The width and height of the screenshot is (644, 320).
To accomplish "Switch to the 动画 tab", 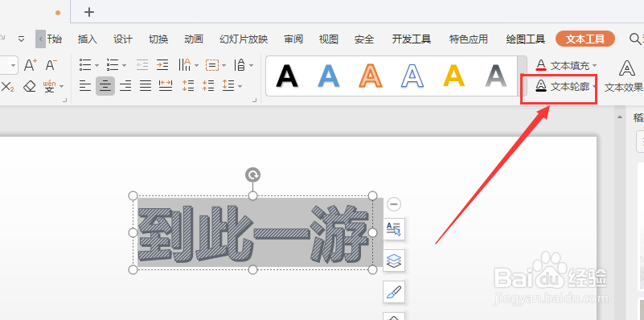I will click(x=194, y=39).
